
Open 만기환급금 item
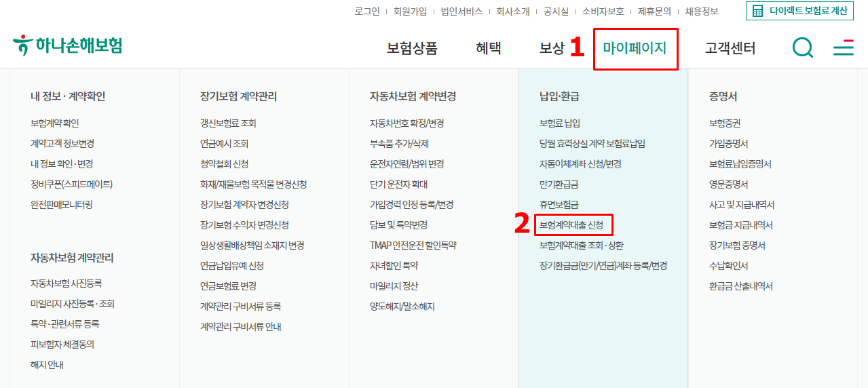click(559, 185)
